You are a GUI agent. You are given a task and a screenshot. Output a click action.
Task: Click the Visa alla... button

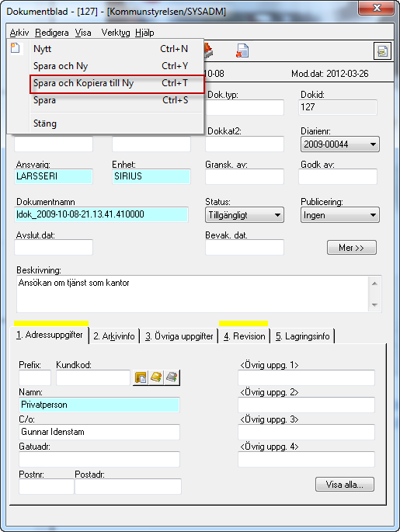tap(345, 484)
